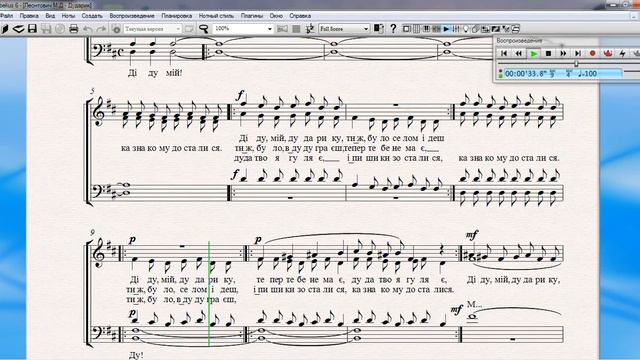Click bar number 9
Viewport: 640px width, 360px height.
point(93,232)
